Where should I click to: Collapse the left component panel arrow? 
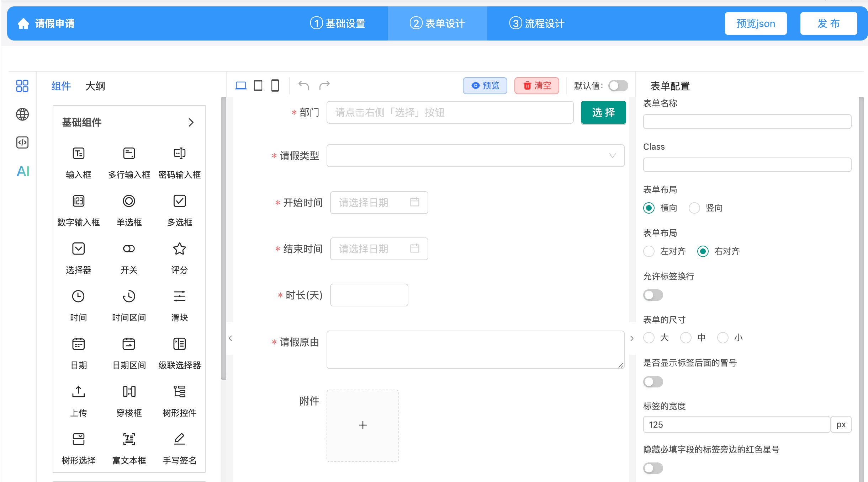point(230,338)
